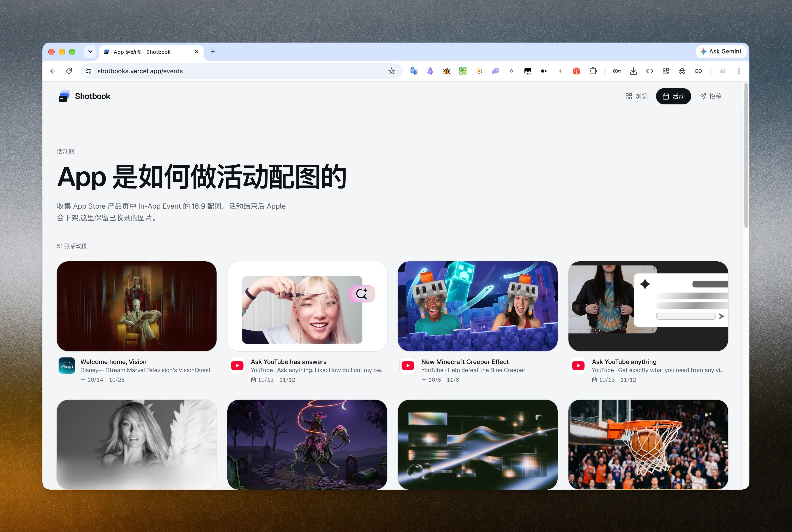Select the 活动 navigation tab
Screen dimensions: 792x532
673,96
